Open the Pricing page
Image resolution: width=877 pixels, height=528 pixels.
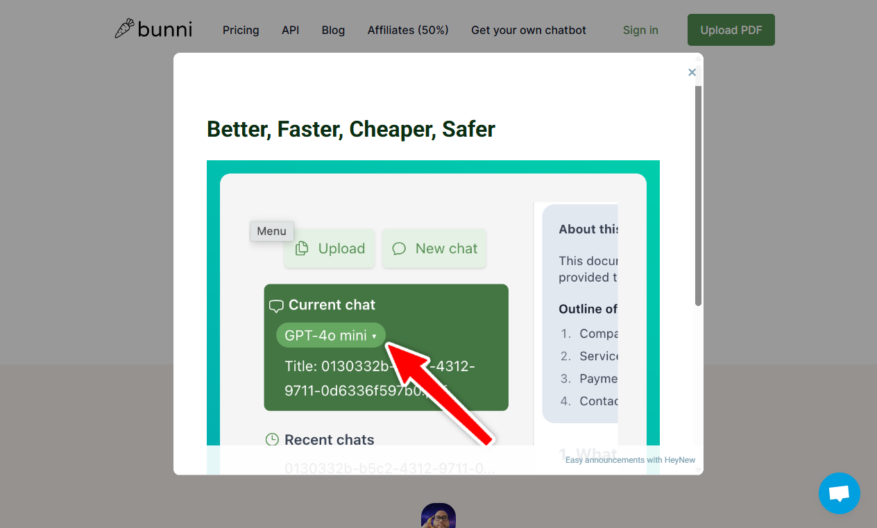click(241, 30)
